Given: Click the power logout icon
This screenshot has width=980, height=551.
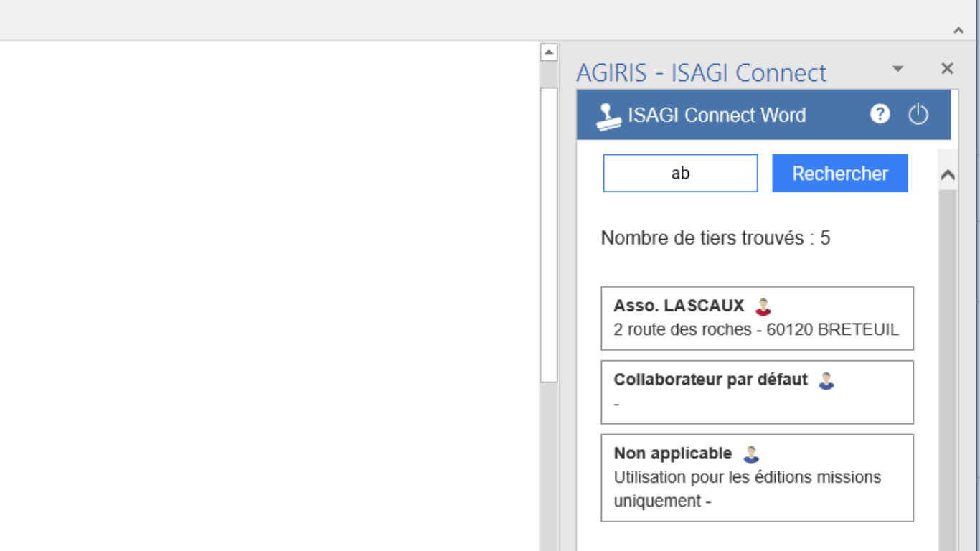Looking at the screenshot, I should [x=918, y=114].
